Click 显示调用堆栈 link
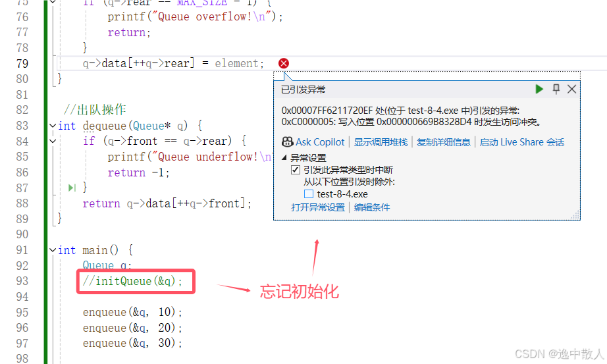Viewport: 607px width, 364px height. [381, 142]
